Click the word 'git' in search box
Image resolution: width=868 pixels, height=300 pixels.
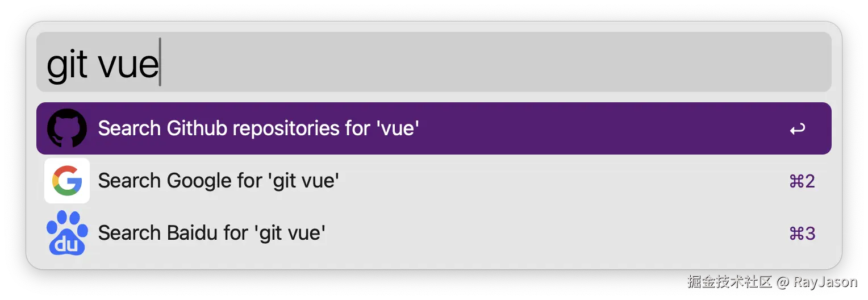(67, 65)
